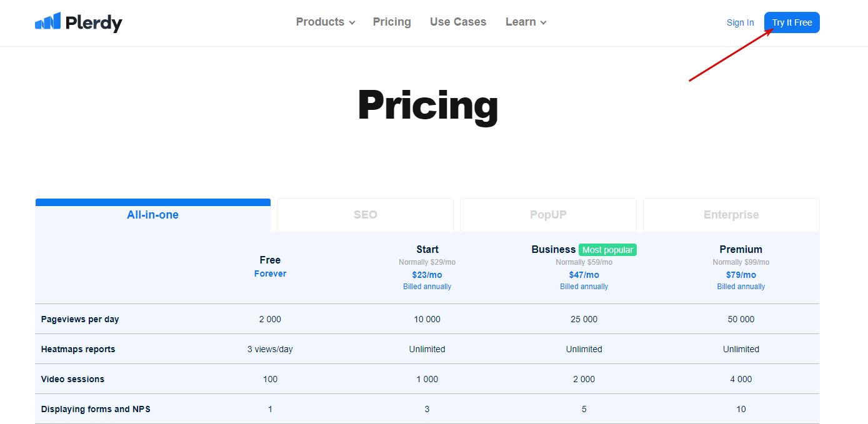Select the Free plan heading
868x424 pixels.
[x=270, y=260]
